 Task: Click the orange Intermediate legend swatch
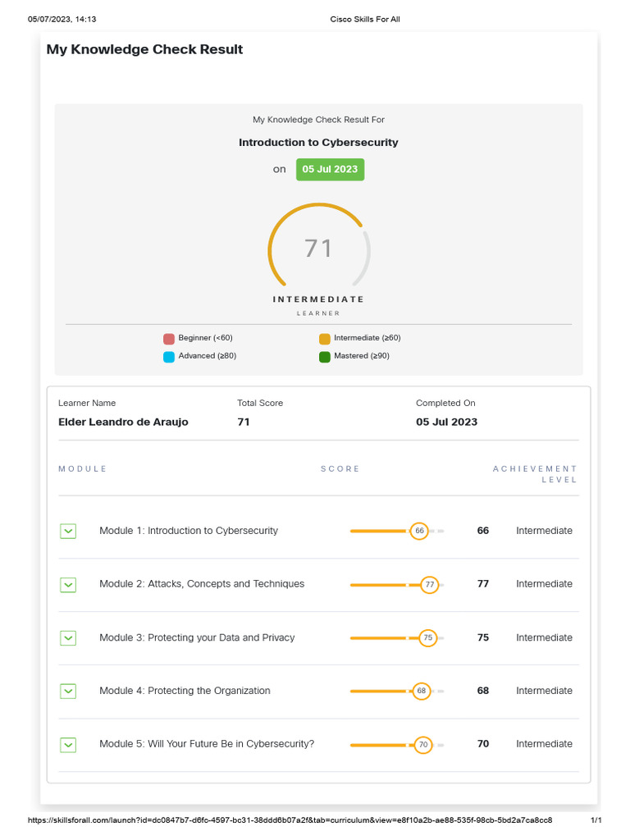[325, 339]
